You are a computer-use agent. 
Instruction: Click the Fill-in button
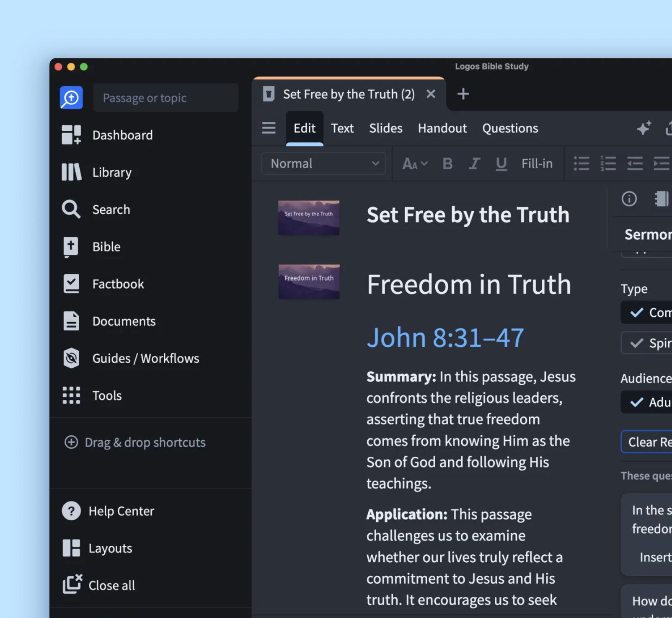pos(537,164)
